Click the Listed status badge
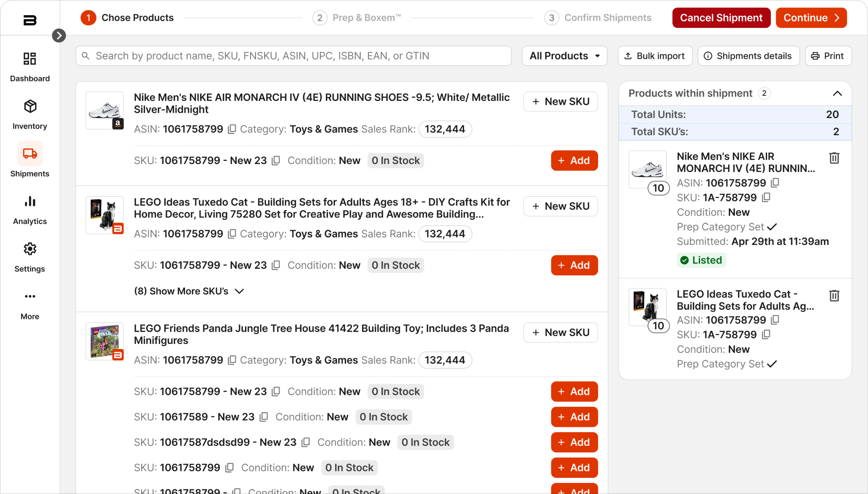This screenshot has height=494, width=868. [701, 260]
